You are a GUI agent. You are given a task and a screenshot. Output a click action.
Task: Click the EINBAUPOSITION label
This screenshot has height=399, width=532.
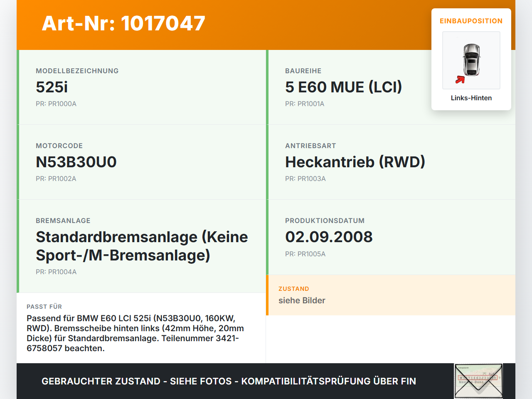[471, 21]
